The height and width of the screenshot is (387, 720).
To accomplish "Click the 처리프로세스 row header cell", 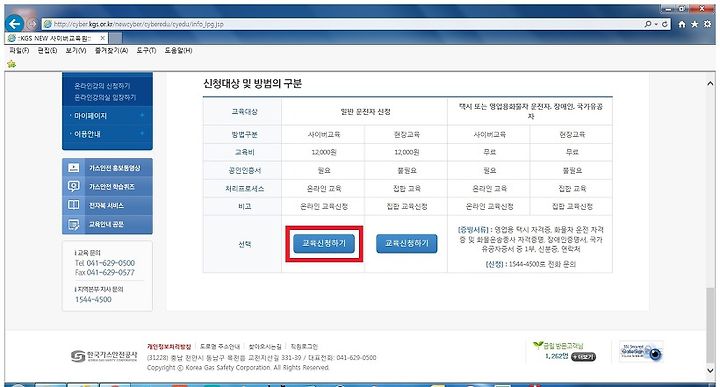I will [x=243, y=189].
